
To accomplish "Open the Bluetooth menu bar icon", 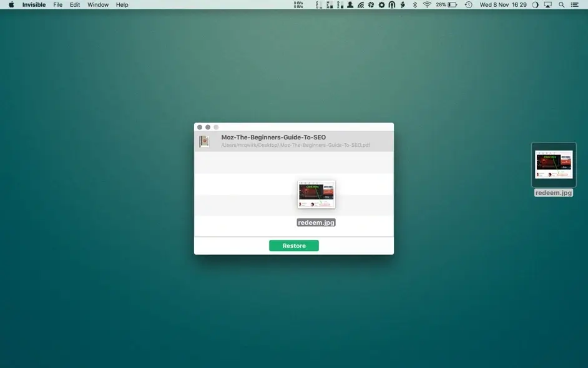I will coord(414,5).
